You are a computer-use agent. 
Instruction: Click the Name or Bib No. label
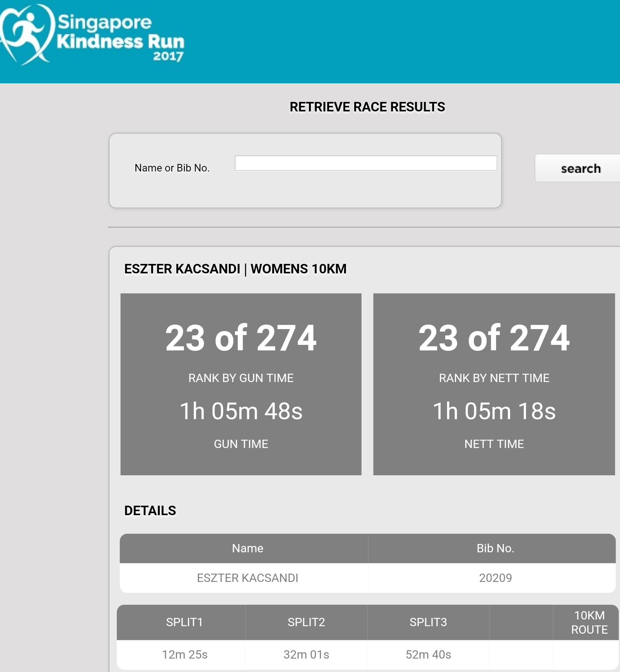tap(172, 168)
